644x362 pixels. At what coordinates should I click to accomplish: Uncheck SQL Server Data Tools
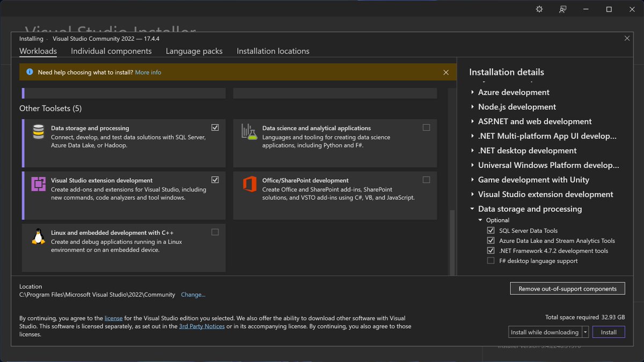point(491,231)
